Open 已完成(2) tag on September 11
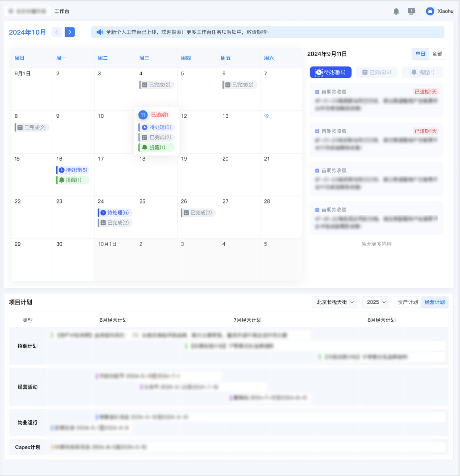This screenshot has width=460, height=476. point(157,137)
